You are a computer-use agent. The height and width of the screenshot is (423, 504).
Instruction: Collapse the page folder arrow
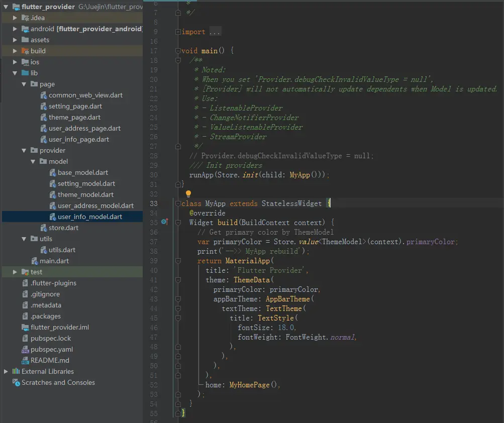tap(24, 84)
